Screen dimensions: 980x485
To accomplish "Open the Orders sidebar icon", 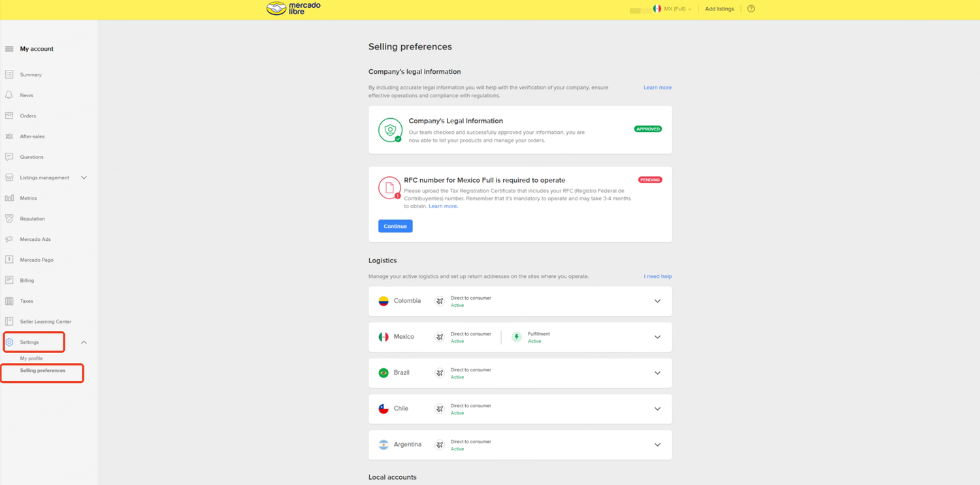I will pos(9,116).
